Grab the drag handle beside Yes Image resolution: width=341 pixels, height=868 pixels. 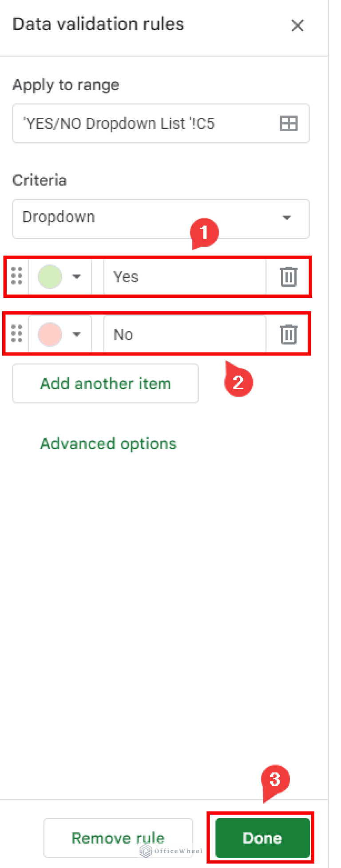(x=16, y=276)
